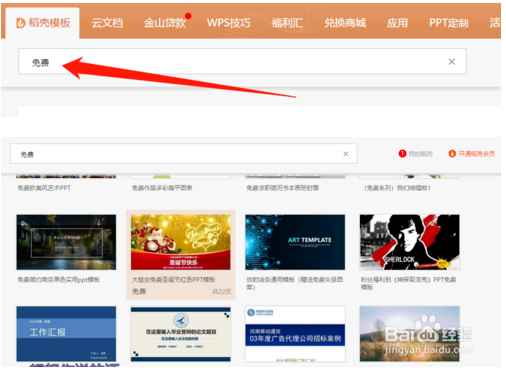Open 我的稻壳 link
The width and height of the screenshot is (506, 368).
point(420,154)
